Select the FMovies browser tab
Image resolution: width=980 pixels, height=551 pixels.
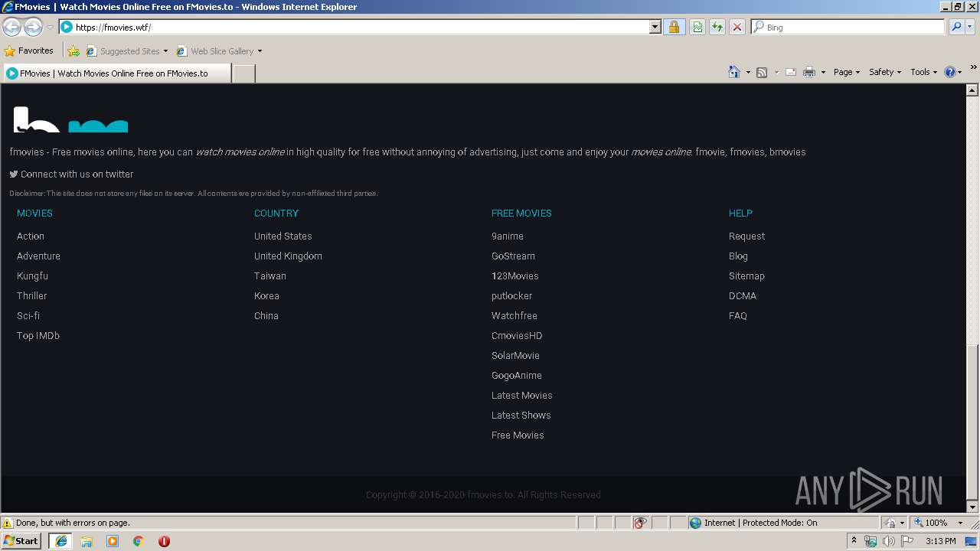pyautogui.click(x=116, y=73)
